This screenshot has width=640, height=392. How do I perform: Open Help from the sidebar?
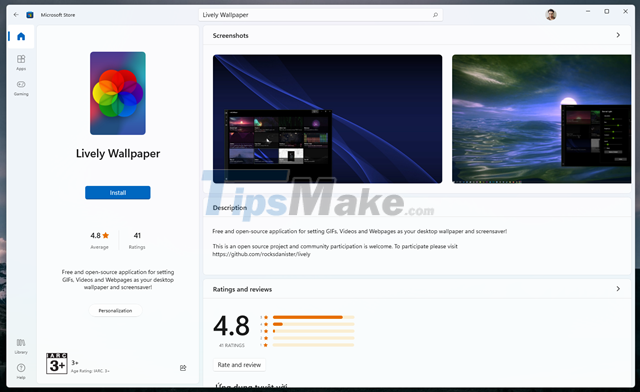(x=21, y=371)
